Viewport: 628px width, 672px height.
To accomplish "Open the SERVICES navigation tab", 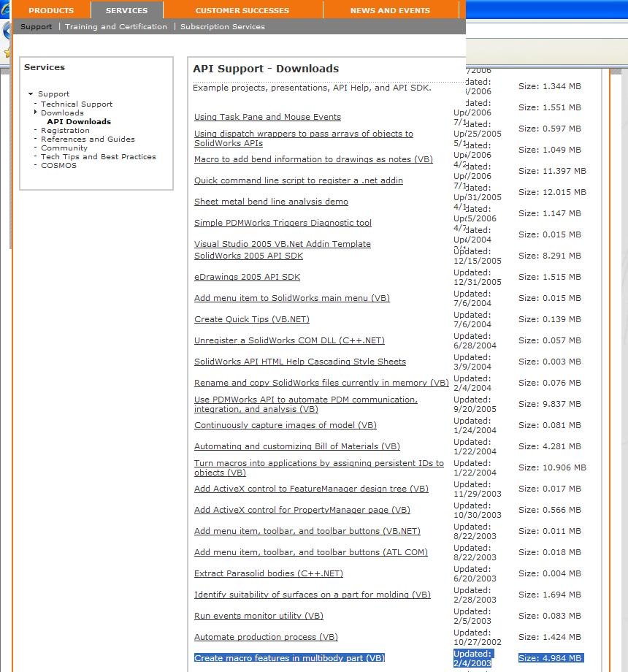I will 127,10.
